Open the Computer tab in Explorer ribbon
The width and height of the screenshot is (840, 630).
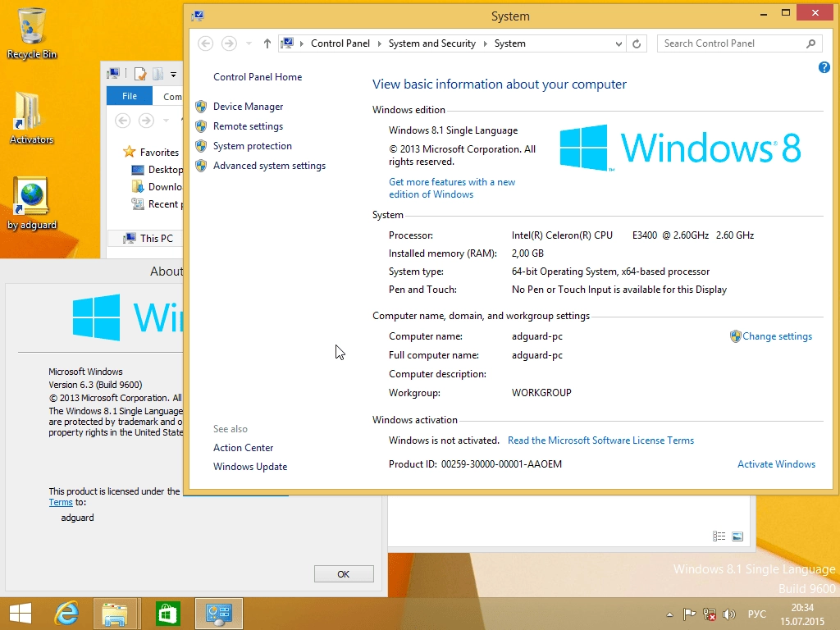pos(172,97)
